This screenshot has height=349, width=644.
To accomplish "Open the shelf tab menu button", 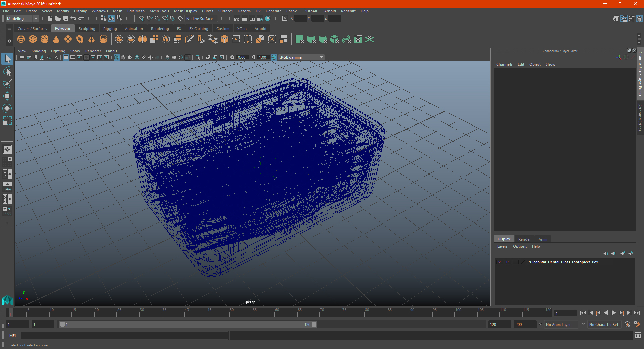I will click(9, 29).
